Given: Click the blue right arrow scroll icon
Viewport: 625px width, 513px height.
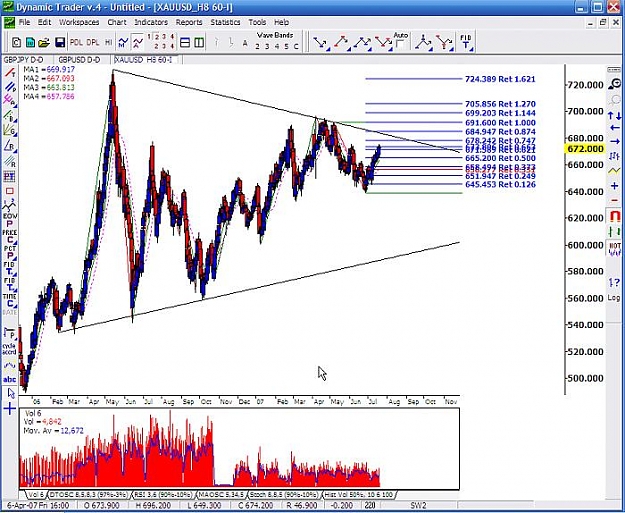Looking at the screenshot, I should (614, 142).
